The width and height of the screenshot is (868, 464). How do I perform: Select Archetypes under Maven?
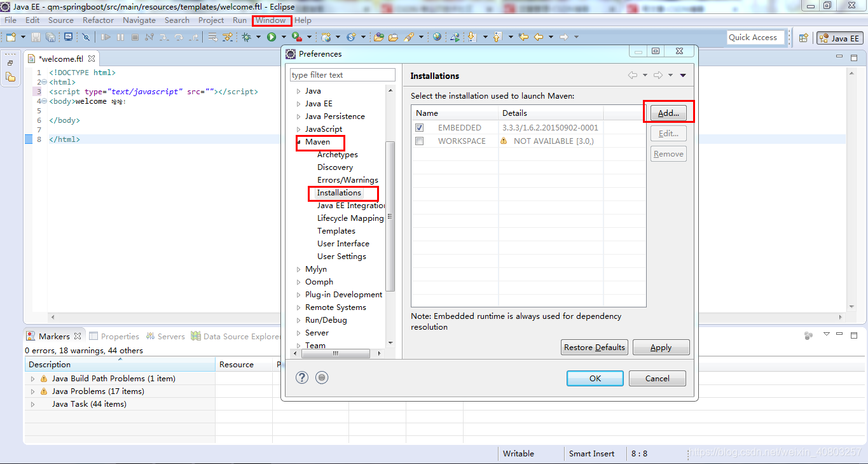[x=338, y=155]
